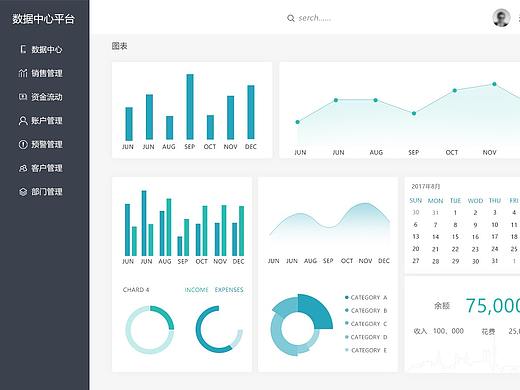Screen dimensions: 520x390
Task: Click the 部门管理 layers icon
Action: pos(23,192)
